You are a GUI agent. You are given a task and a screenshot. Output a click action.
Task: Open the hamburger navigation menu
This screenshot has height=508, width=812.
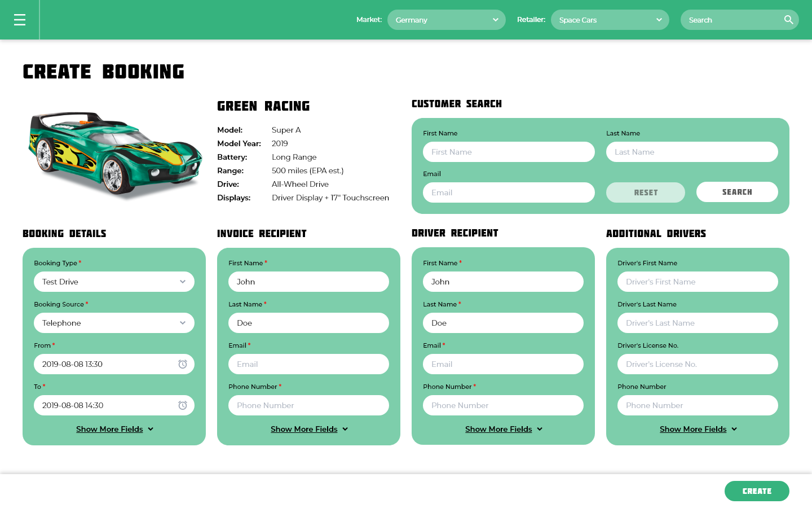coord(19,19)
